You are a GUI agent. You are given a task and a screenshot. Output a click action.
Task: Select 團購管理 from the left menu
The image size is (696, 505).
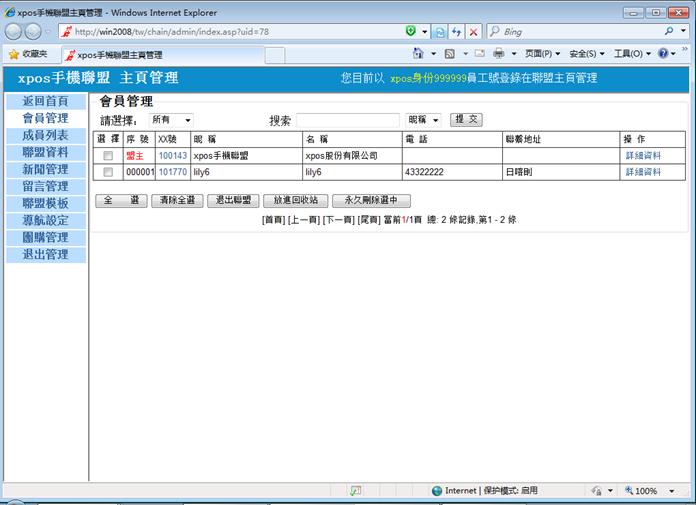tap(45, 237)
